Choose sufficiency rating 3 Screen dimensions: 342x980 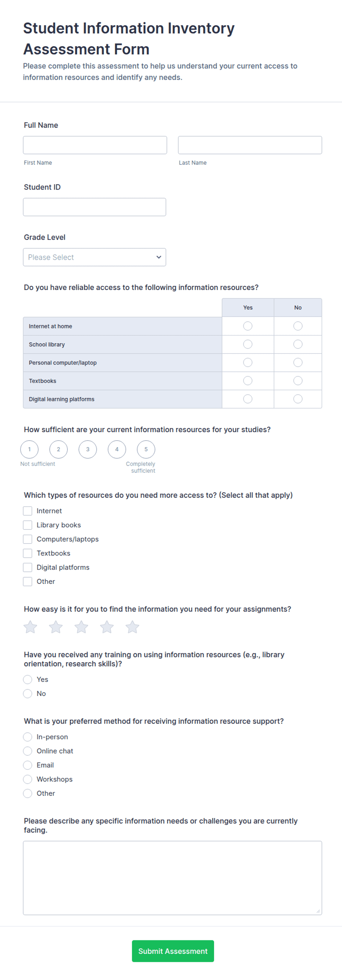[88, 449]
